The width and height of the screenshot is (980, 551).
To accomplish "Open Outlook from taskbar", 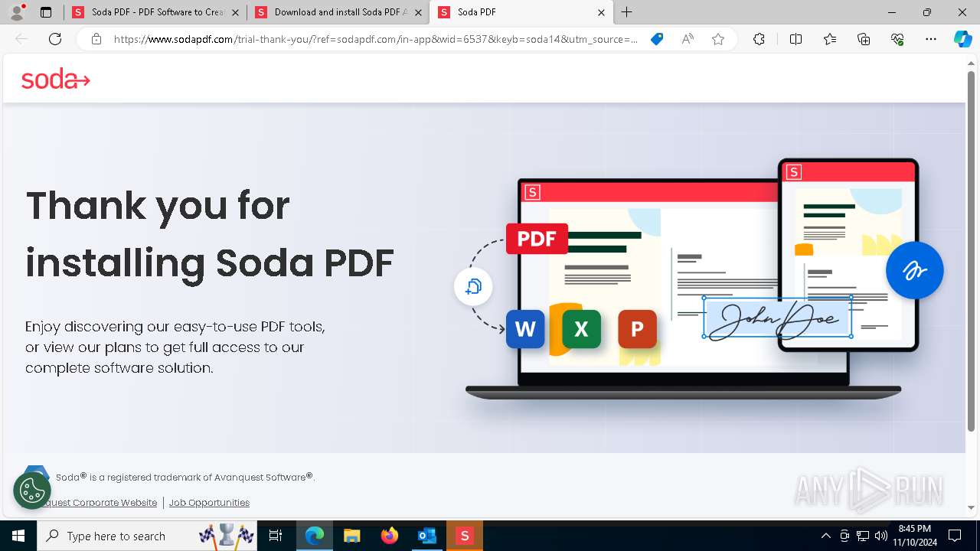I will [x=426, y=536].
